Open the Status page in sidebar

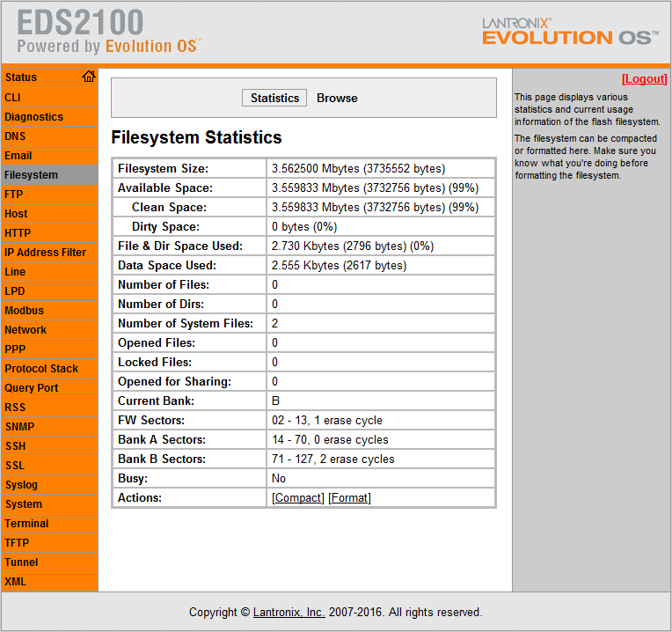point(21,77)
